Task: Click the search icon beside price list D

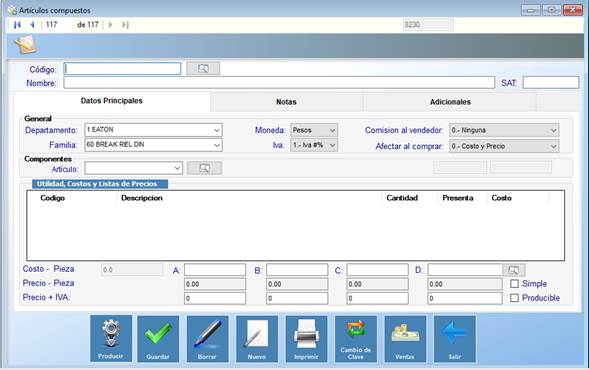Action: tap(513, 270)
